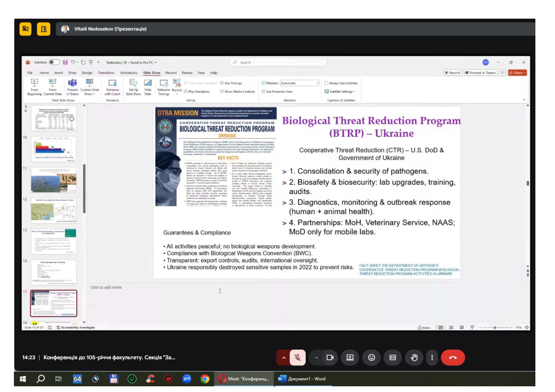This screenshot has height=392, width=555.
Task: Select slide 10 thumbnail
Action: coord(53,149)
